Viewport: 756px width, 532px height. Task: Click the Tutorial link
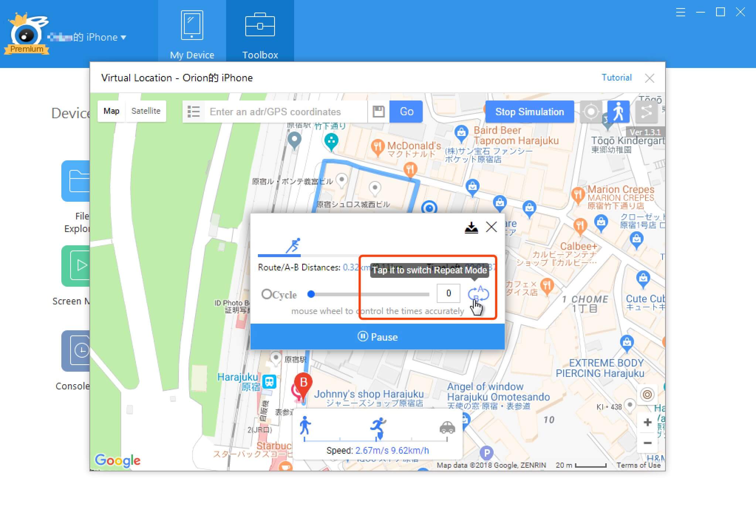coord(616,77)
